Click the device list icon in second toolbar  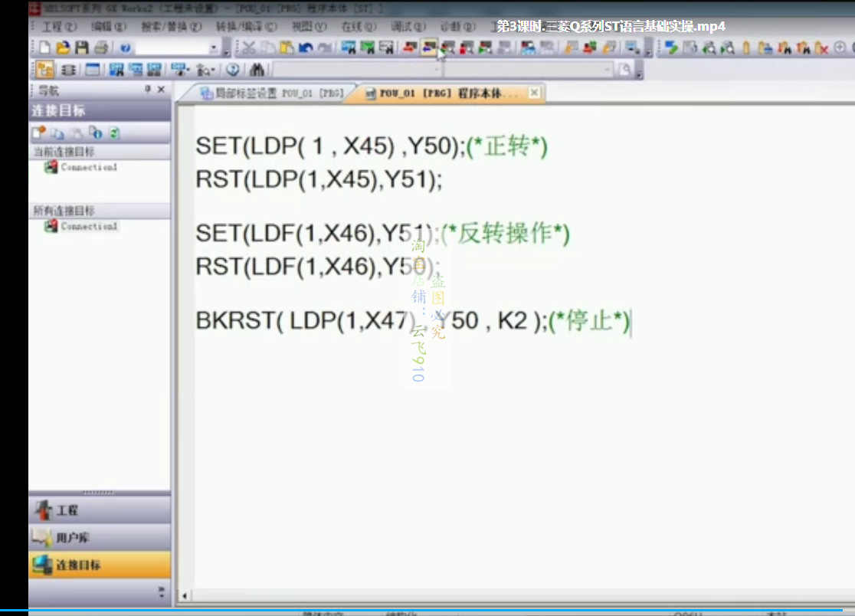coord(69,70)
